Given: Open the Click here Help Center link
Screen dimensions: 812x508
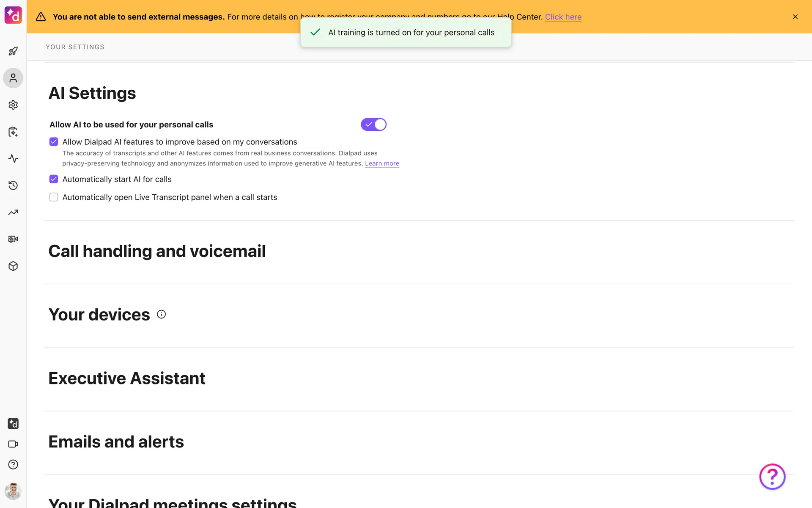Looking at the screenshot, I should point(563,17).
